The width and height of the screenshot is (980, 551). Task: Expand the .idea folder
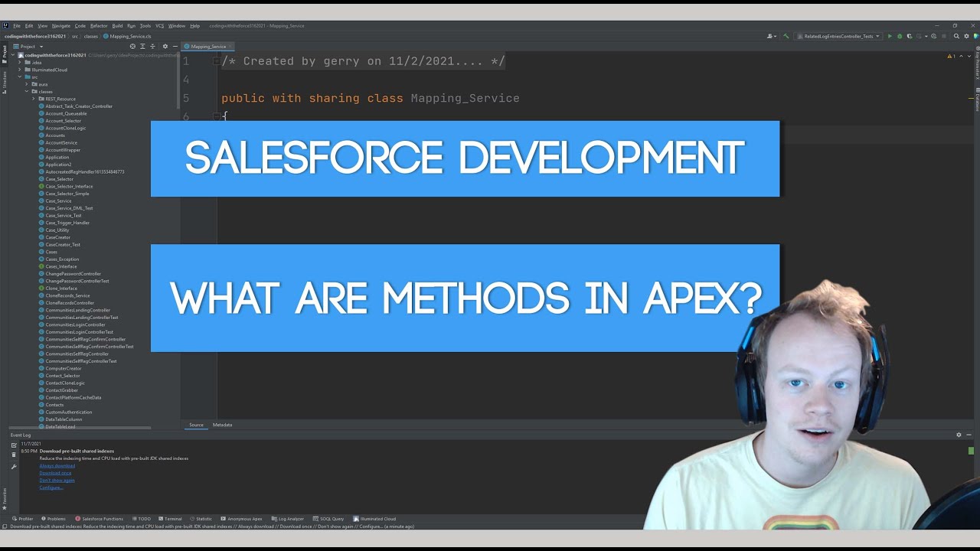tap(20, 63)
